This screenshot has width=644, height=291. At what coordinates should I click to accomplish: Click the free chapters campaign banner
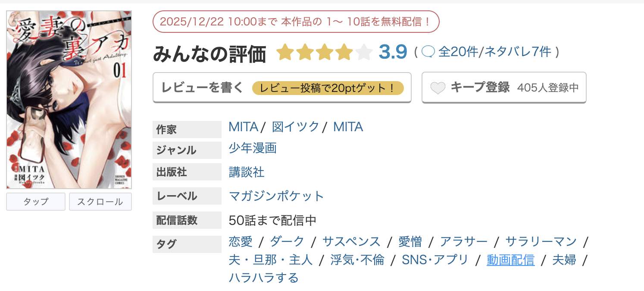(296, 22)
